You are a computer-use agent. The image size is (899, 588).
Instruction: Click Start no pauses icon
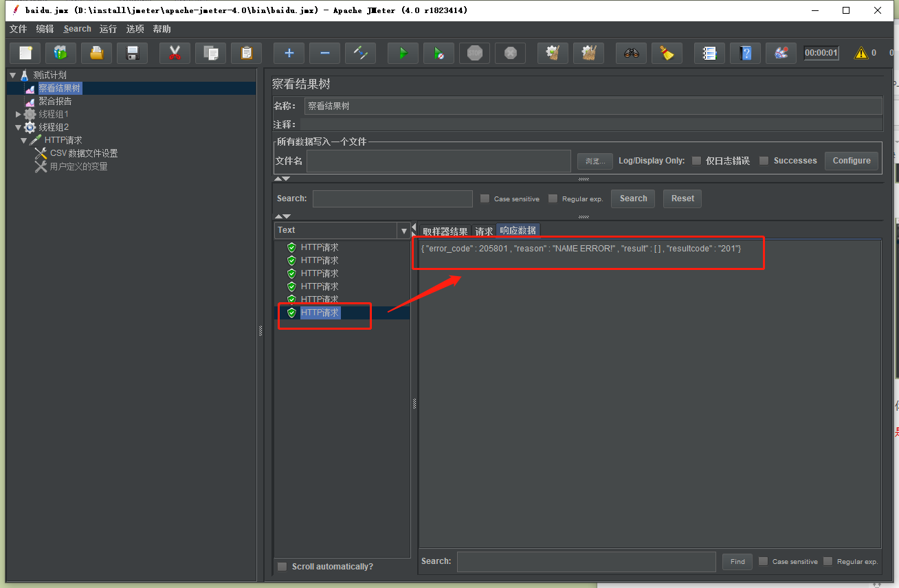(439, 53)
